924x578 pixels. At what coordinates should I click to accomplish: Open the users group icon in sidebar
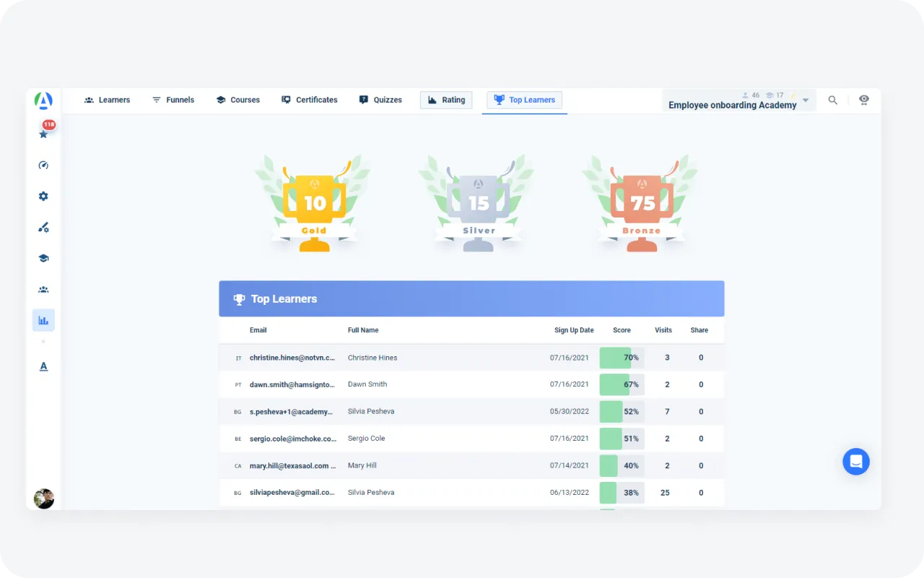[43, 290]
